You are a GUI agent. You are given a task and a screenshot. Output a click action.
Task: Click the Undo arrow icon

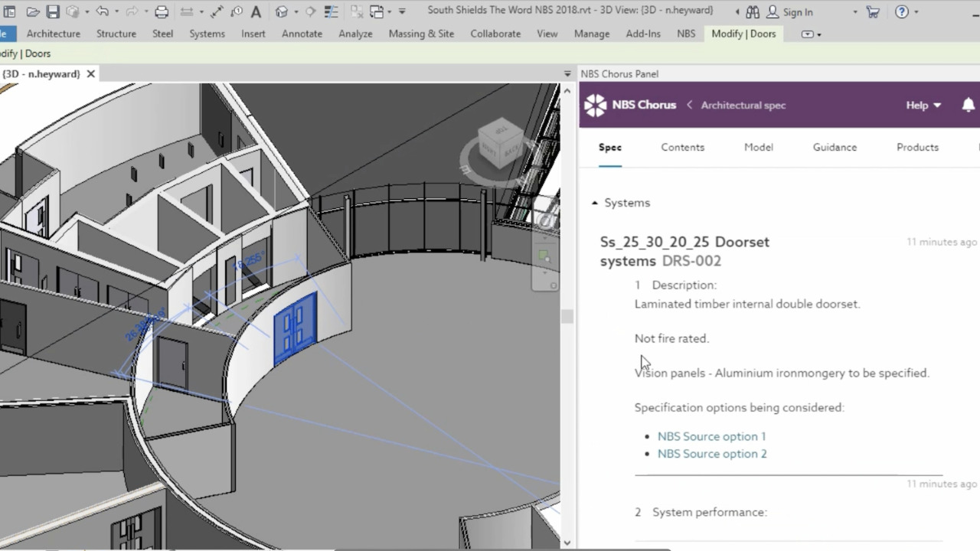pyautogui.click(x=102, y=11)
